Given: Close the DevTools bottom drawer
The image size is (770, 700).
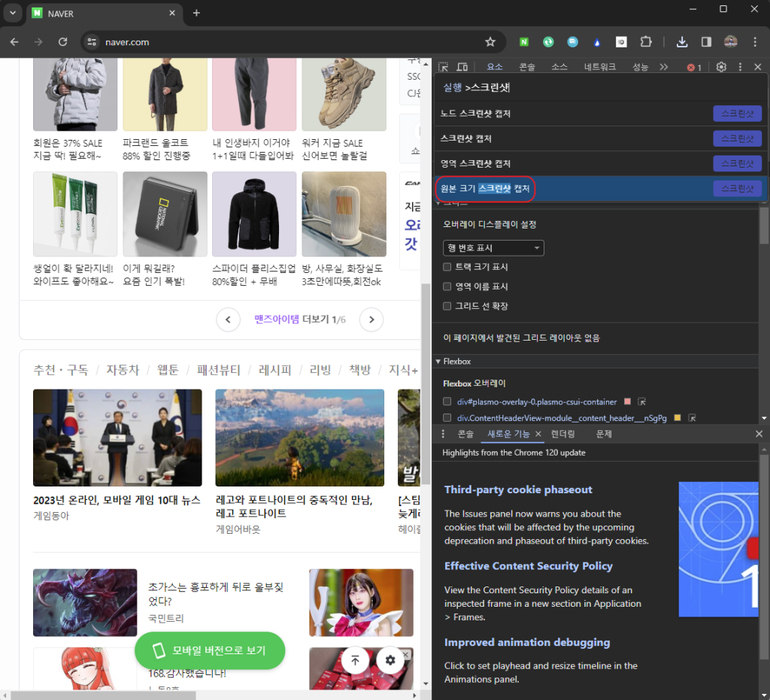Looking at the screenshot, I should coord(759,434).
